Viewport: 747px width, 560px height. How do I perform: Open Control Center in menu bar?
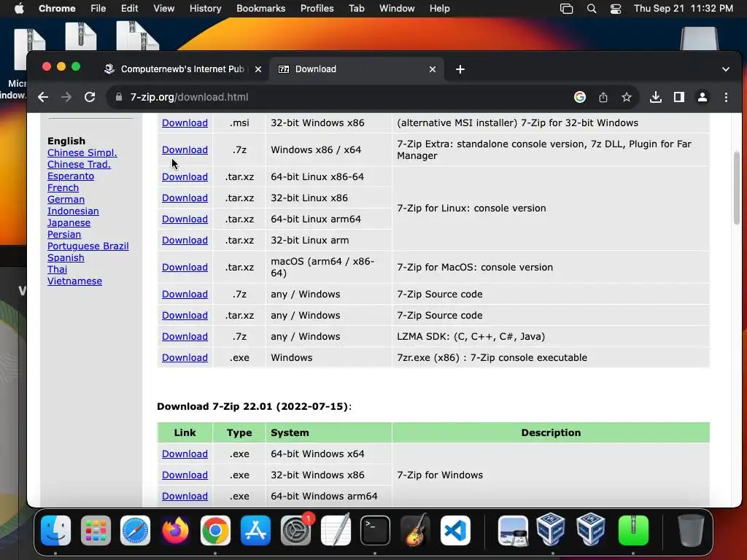pos(616,8)
